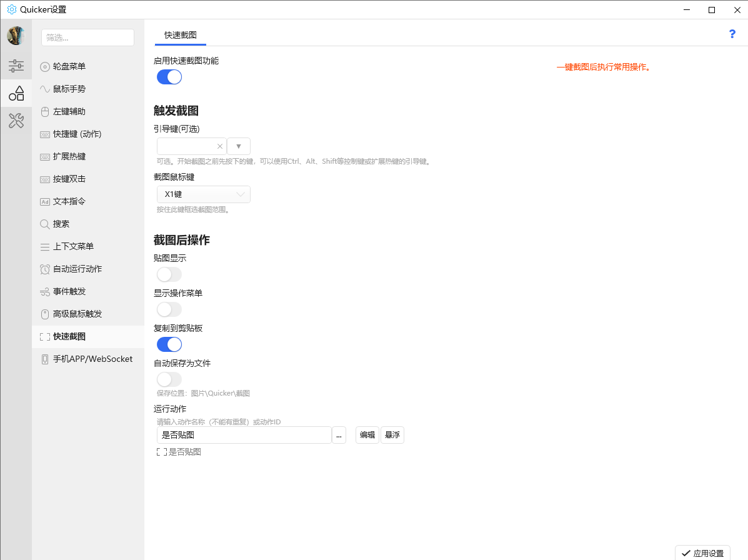The image size is (748, 560).
Task: Click the 按键双击 keyboard icon
Action: [45, 179]
